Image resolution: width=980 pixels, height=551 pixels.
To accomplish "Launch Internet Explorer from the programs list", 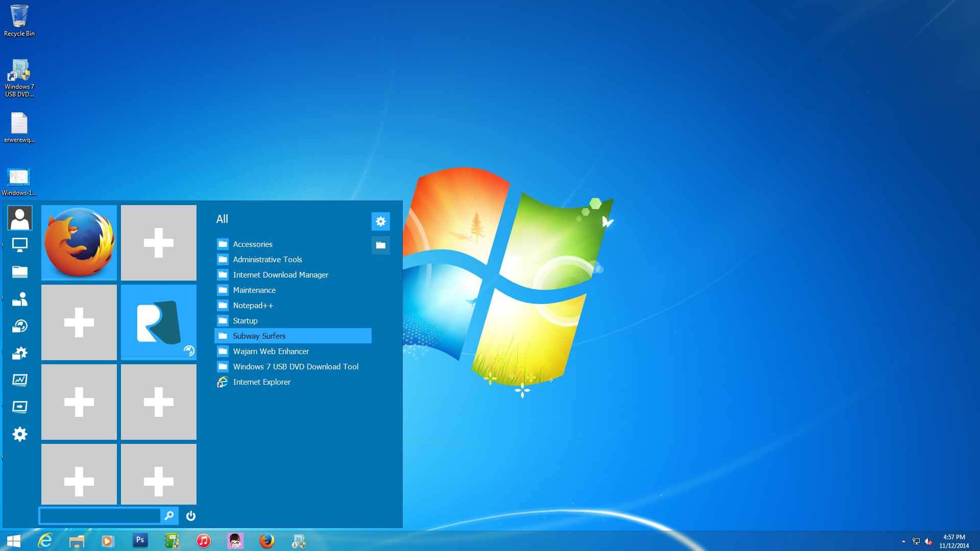I will (293, 382).
